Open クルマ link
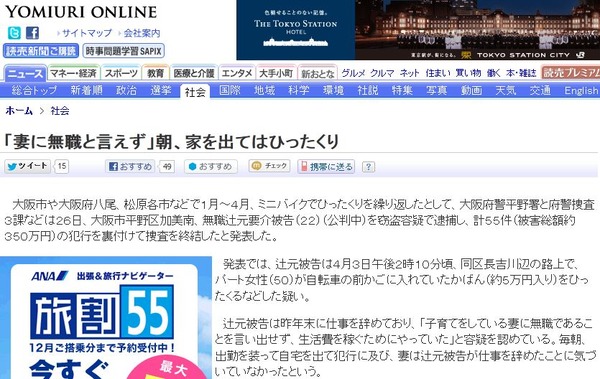 coord(382,73)
